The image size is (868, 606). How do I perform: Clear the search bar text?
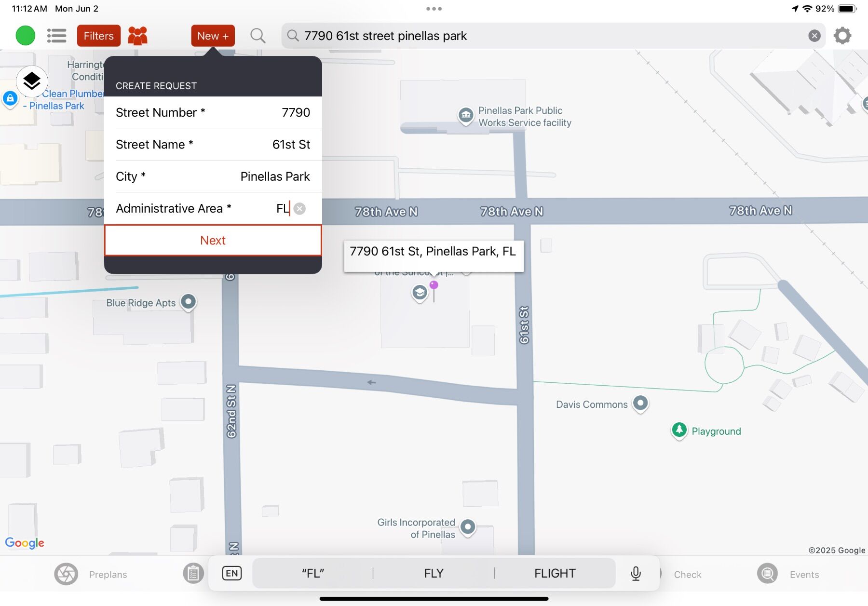tap(814, 36)
